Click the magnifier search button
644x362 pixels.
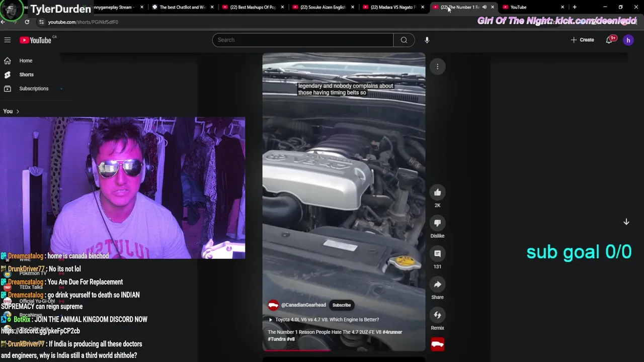pyautogui.click(x=404, y=40)
